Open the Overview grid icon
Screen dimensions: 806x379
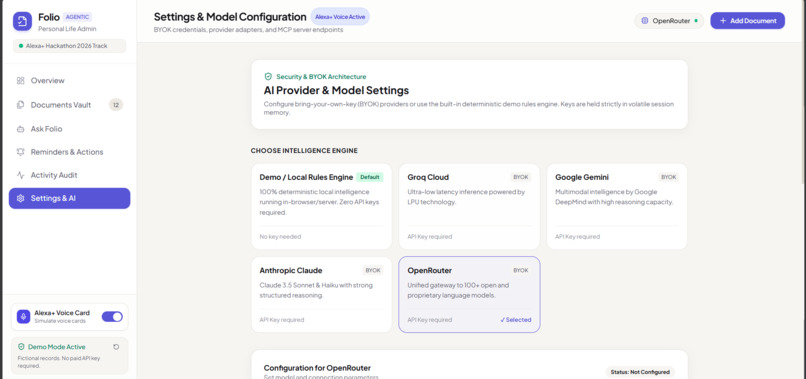point(21,81)
